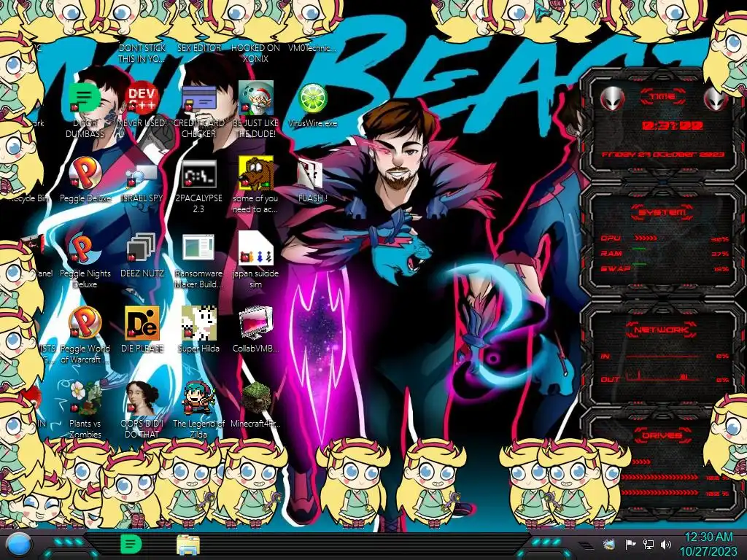Click the network OUT graph row
747x560 pixels.
pos(664,378)
